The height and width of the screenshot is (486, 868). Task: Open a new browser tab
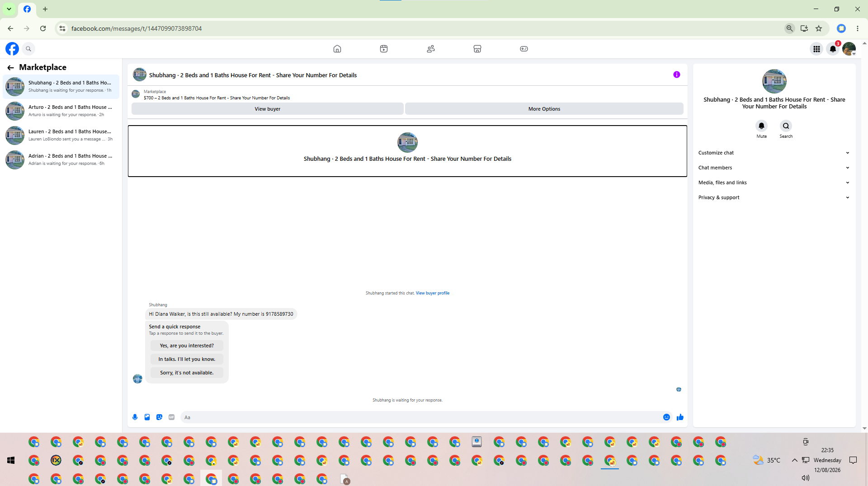pos(45,9)
